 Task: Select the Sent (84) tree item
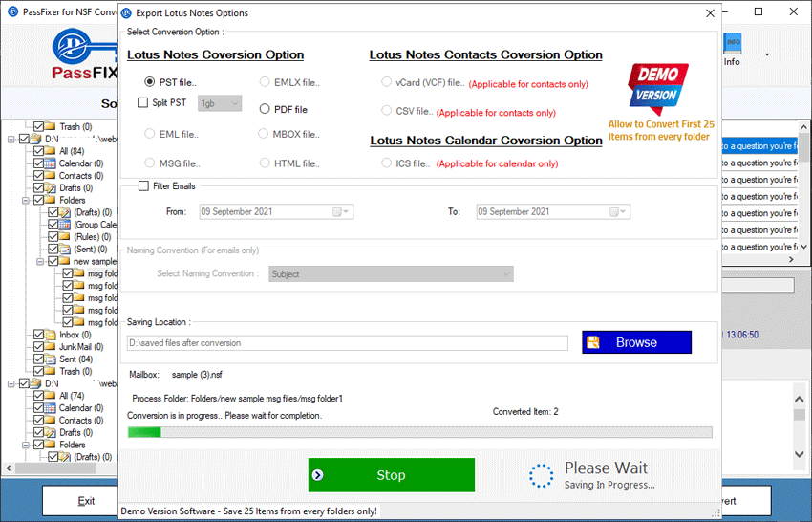point(75,359)
